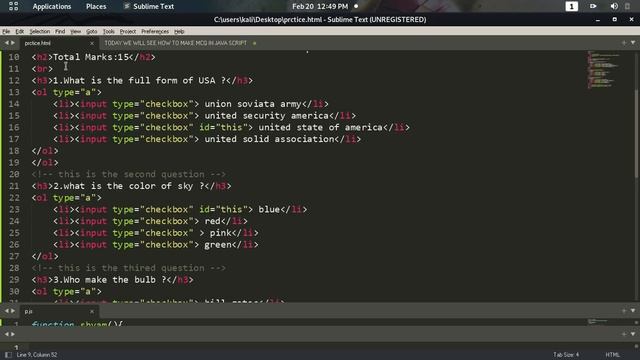Click 'united solid association' text
This screenshot has width=640, height=360.
pos(269,139)
